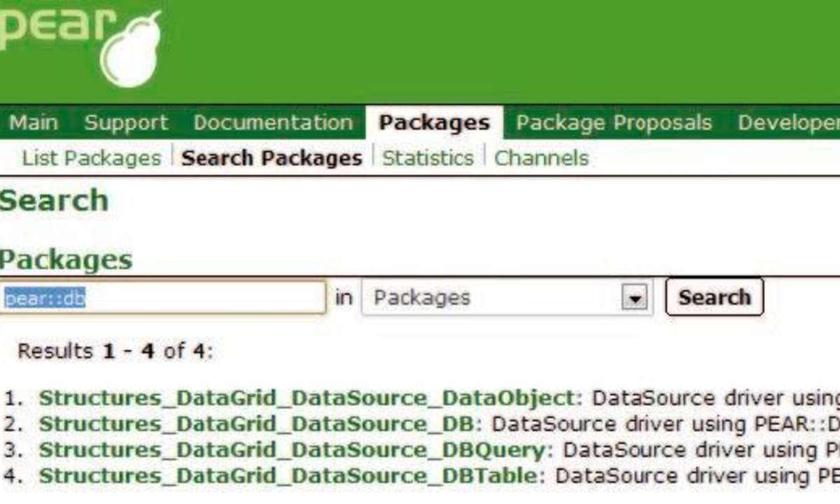Screen dimensions: 840x504
Task: Open Structures_DataGrid_DataSource_DBQuery package link
Action: pyautogui.click(x=291, y=450)
